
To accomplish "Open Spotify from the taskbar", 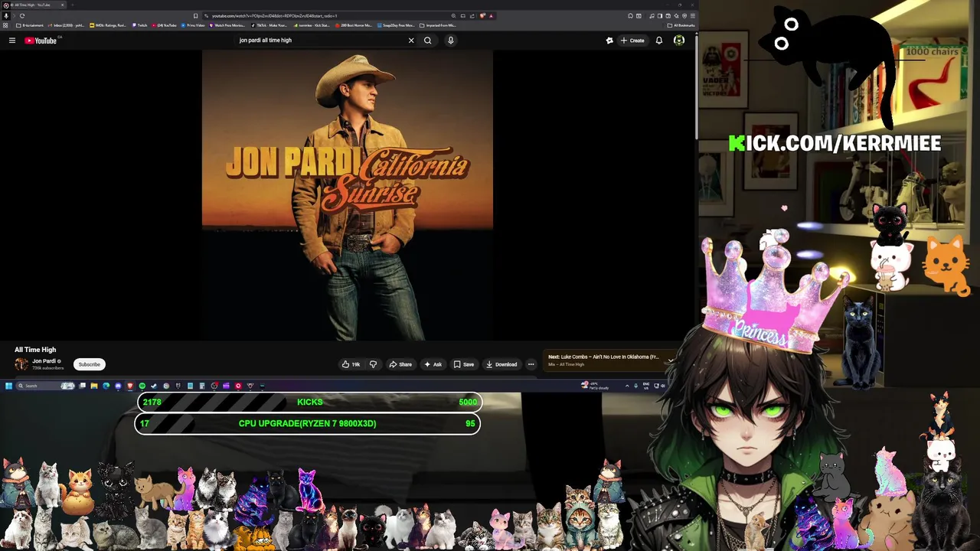I will pyautogui.click(x=142, y=386).
